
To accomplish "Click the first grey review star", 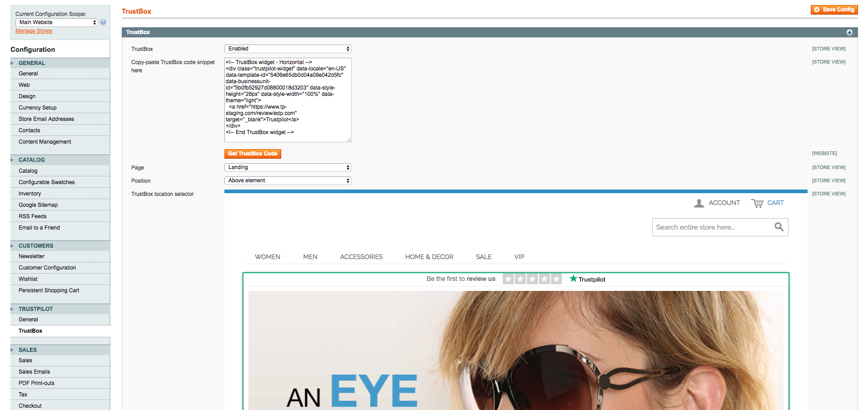I will tap(509, 279).
